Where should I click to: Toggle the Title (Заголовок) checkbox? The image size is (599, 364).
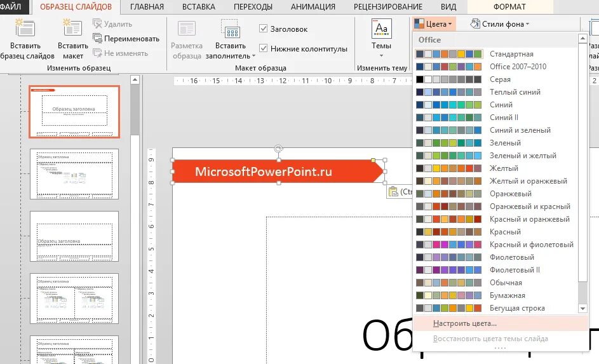(263, 29)
